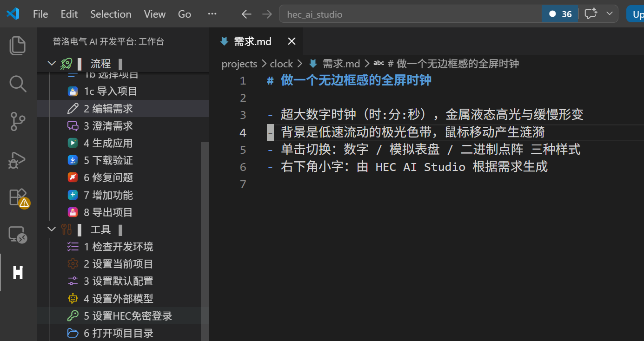Click the red icon for 修复问题
The height and width of the screenshot is (341, 644).
coord(73,177)
